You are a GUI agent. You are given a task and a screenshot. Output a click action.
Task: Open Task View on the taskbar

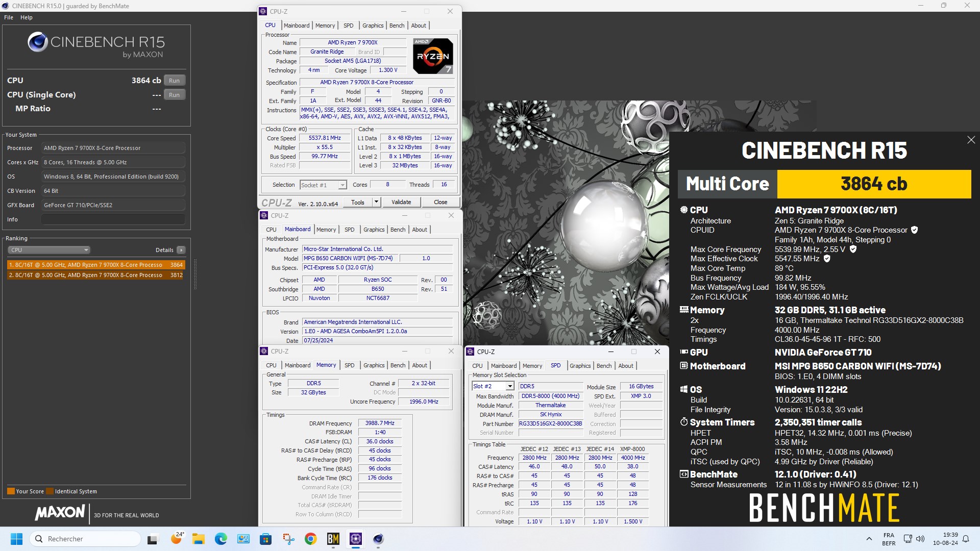[x=153, y=539]
